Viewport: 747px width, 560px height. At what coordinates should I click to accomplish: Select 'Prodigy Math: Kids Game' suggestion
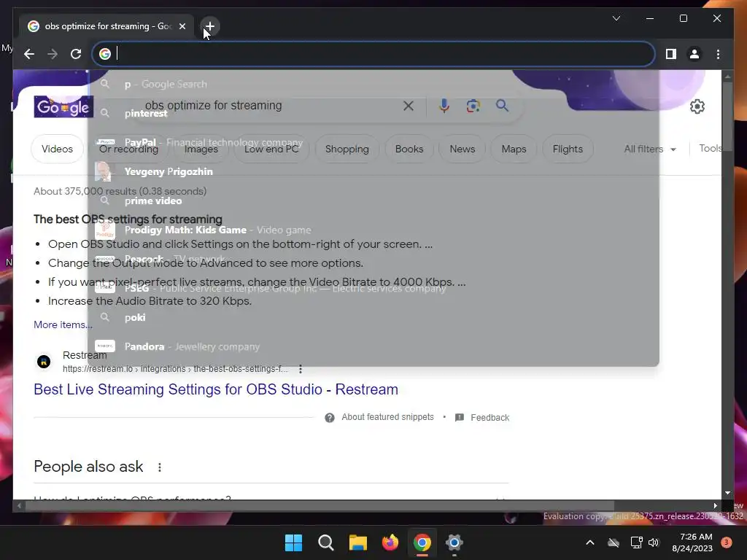coord(373,230)
